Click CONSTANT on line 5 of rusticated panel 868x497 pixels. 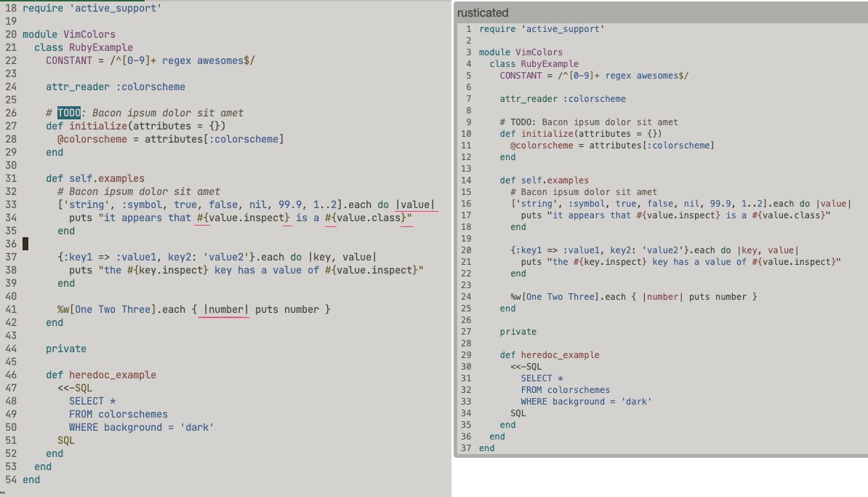[x=521, y=76]
